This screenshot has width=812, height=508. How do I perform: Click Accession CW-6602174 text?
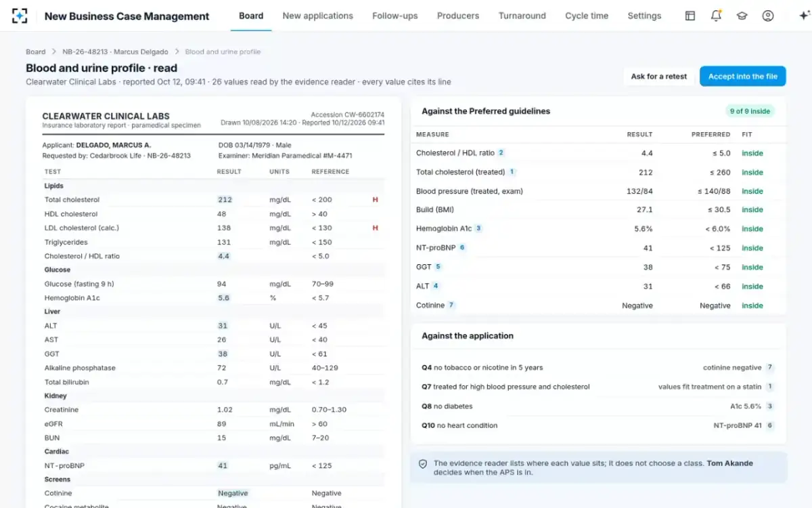pos(348,114)
